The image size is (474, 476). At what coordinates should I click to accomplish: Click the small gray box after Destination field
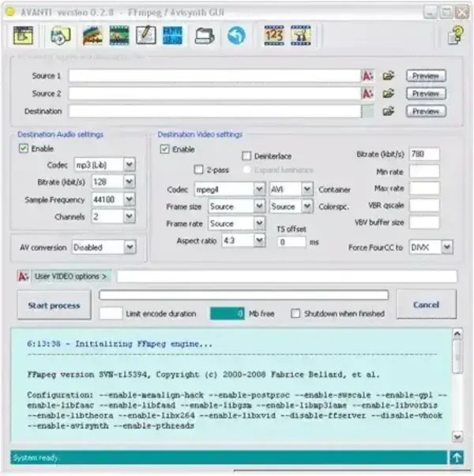(367, 111)
